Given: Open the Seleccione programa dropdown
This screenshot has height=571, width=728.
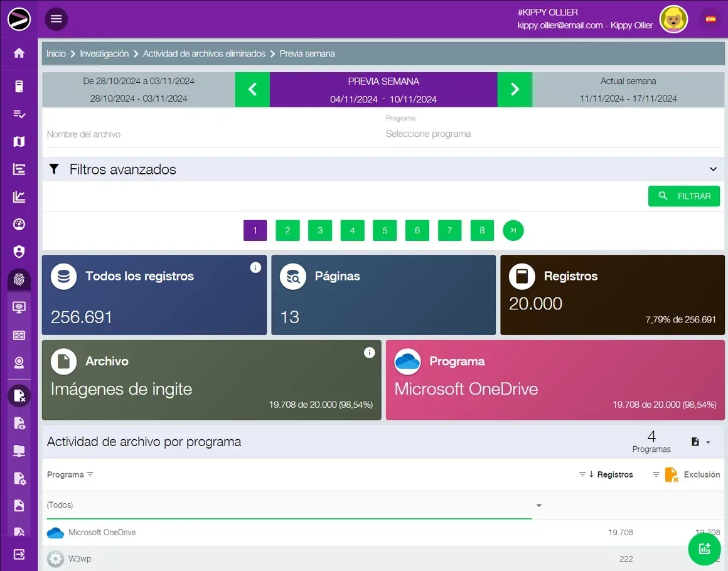Looking at the screenshot, I should pos(553,134).
